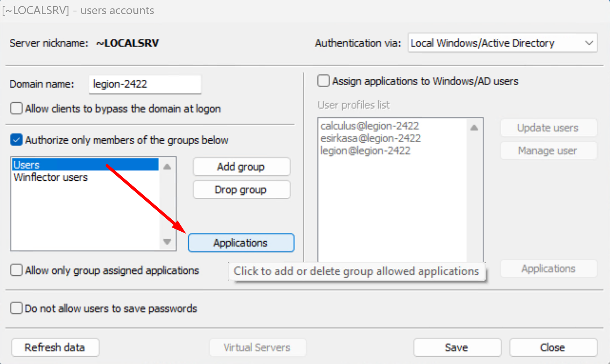Tick Do not allow users to save passwords

16,308
